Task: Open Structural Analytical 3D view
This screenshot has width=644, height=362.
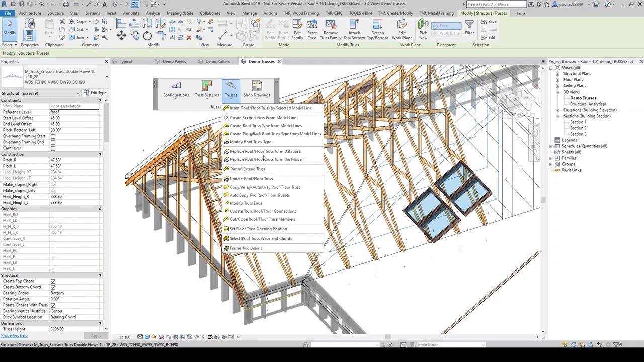Action: tap(588, 104)
